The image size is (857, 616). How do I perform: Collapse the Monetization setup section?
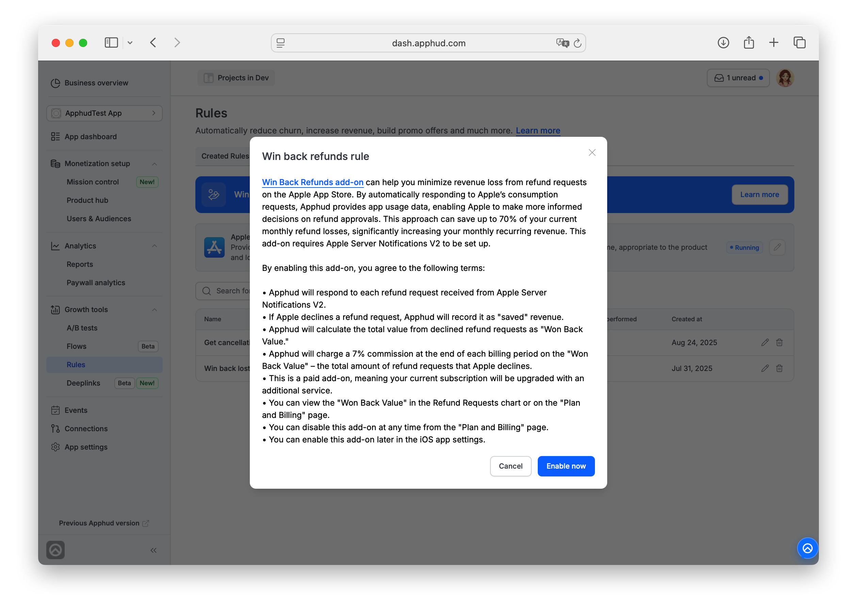(154, 164)
